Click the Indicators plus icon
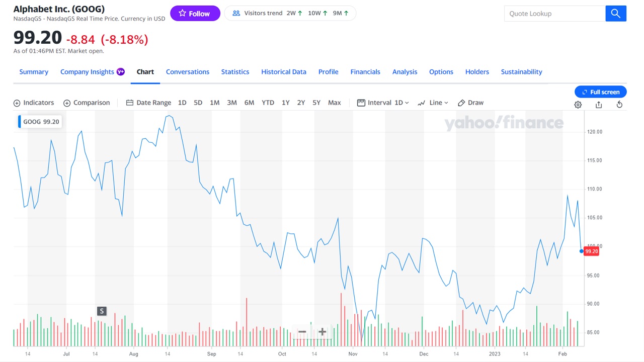 [x=17, y=103]
